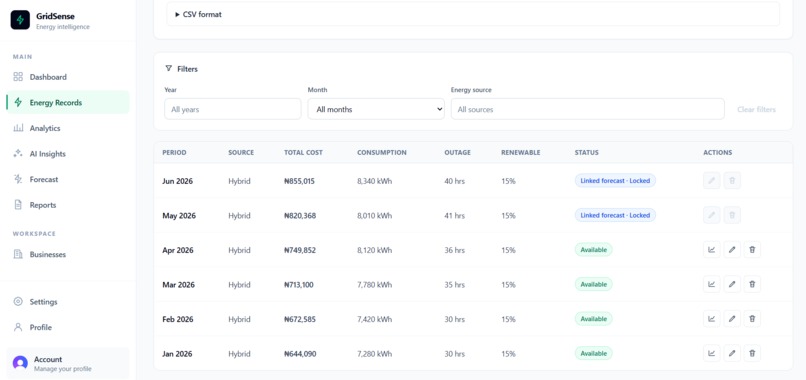The width and height of the screenshot is (806, 380).
Task: Open Settings in the sidebar
Action: [68, 301]
